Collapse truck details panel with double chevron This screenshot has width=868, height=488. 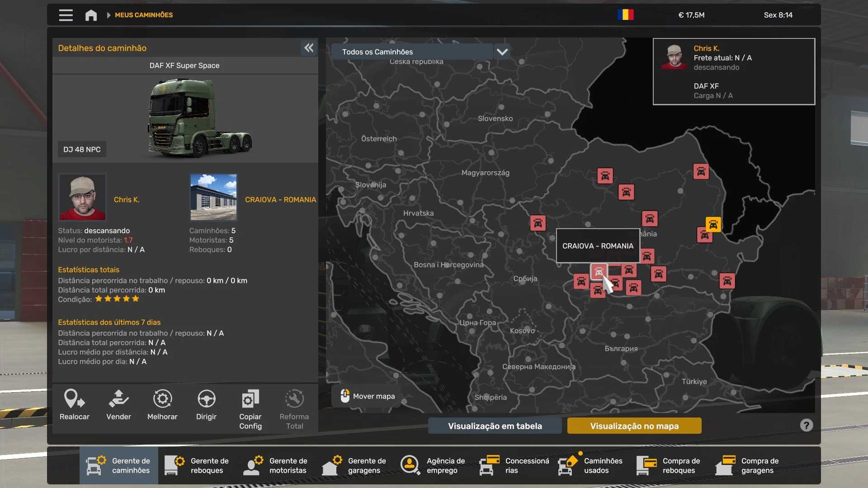click(309, 48)
